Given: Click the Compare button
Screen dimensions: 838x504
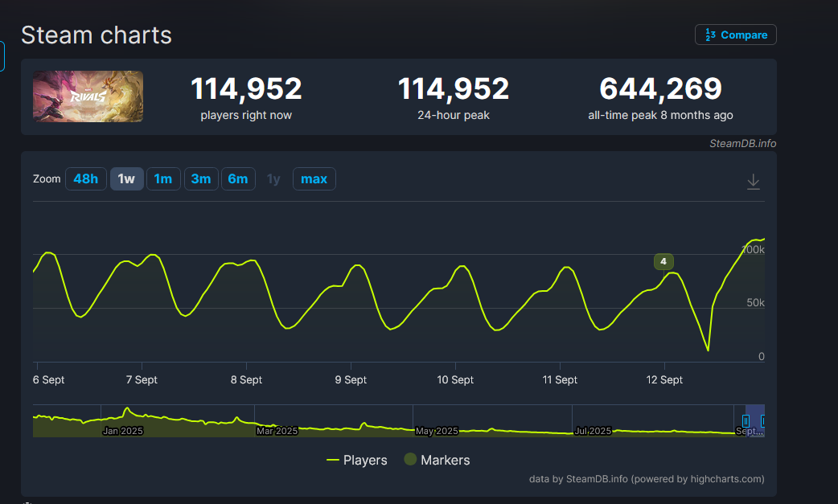Looking at the screenshot, I should [x=735, y=35].
